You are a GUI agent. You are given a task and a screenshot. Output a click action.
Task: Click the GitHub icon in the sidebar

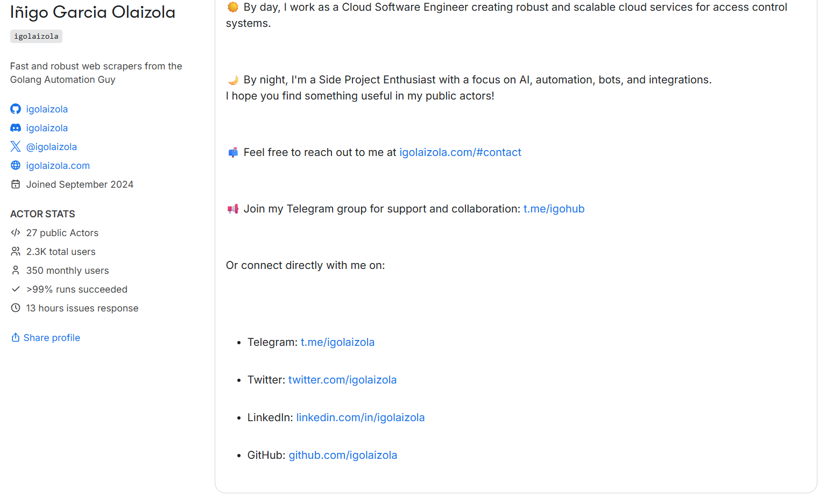[16, 109]
